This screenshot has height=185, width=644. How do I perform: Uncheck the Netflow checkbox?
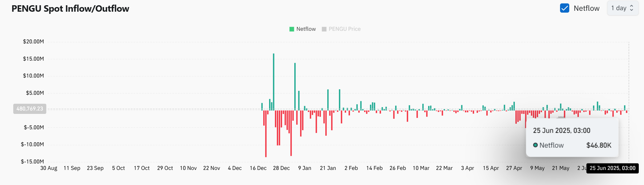coord(564,8)
